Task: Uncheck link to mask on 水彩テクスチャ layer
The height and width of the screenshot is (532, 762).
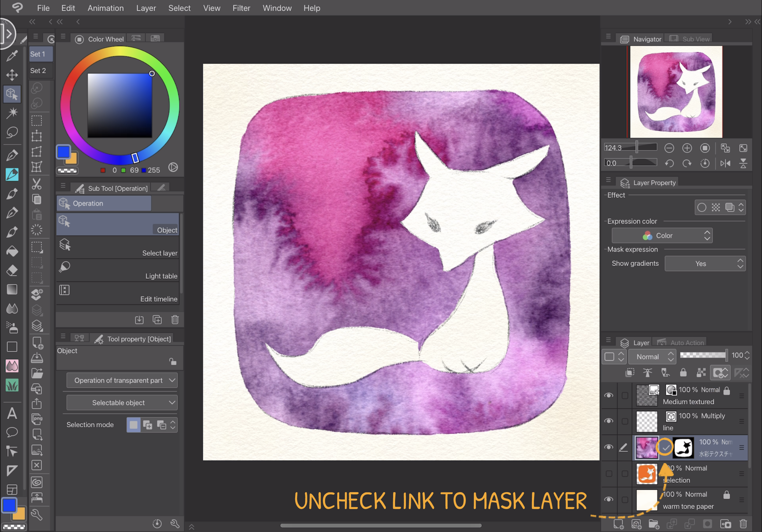Action: pos(665,447)
